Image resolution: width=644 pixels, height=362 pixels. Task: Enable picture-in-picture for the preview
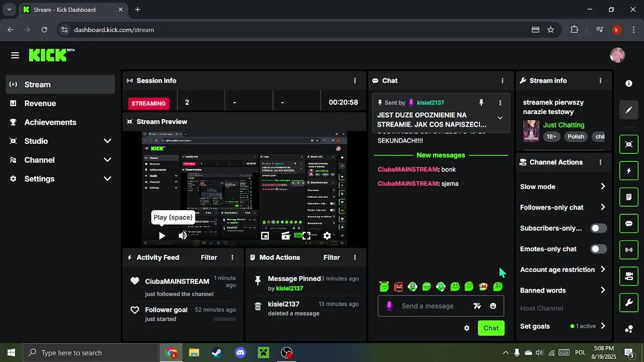(x=265, y=235)
